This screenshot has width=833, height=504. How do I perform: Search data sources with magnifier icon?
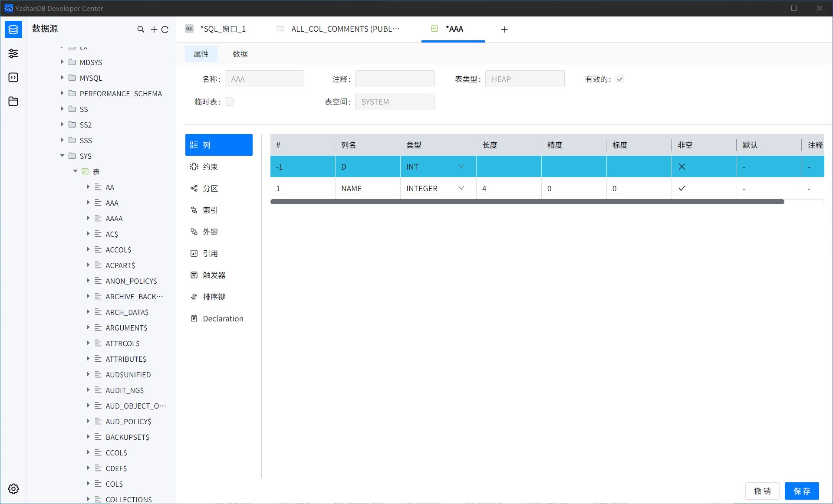click(x=141, y=29)
